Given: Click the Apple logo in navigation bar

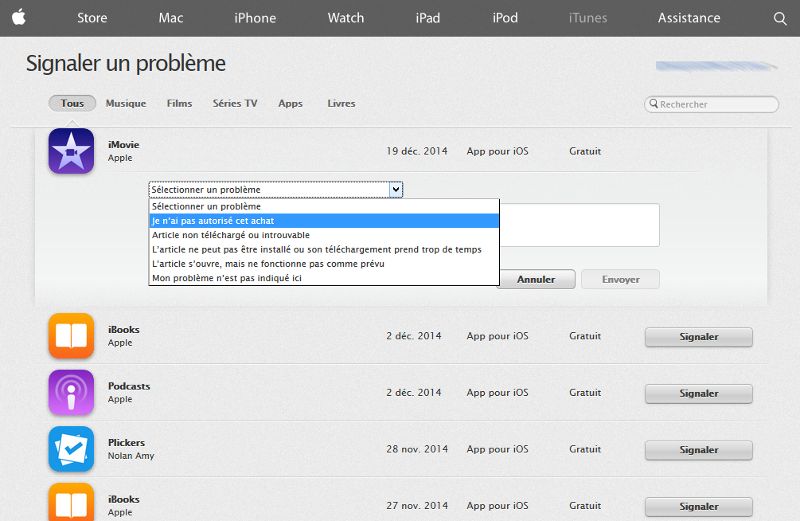Looking at the screenshot, I should point(19,17).
